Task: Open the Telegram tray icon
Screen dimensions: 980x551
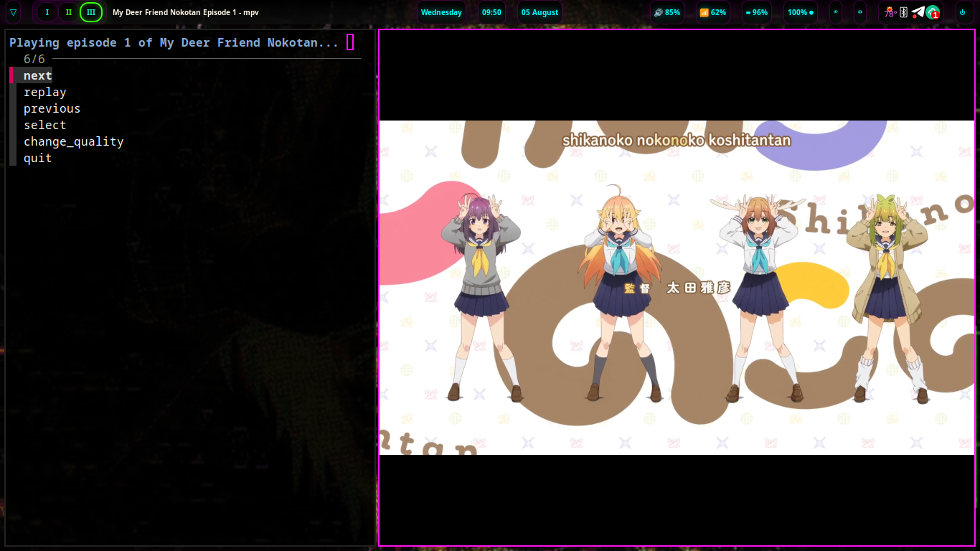Action: 918,12
